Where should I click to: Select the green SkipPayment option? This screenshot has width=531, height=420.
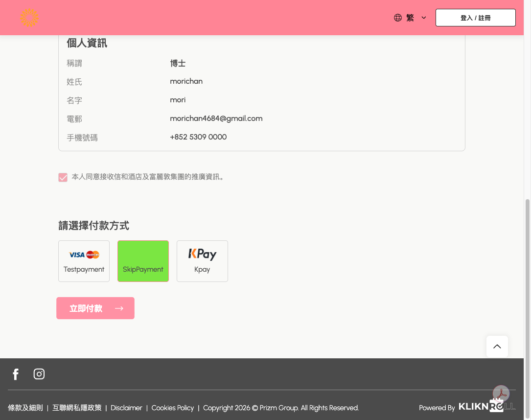143,261
